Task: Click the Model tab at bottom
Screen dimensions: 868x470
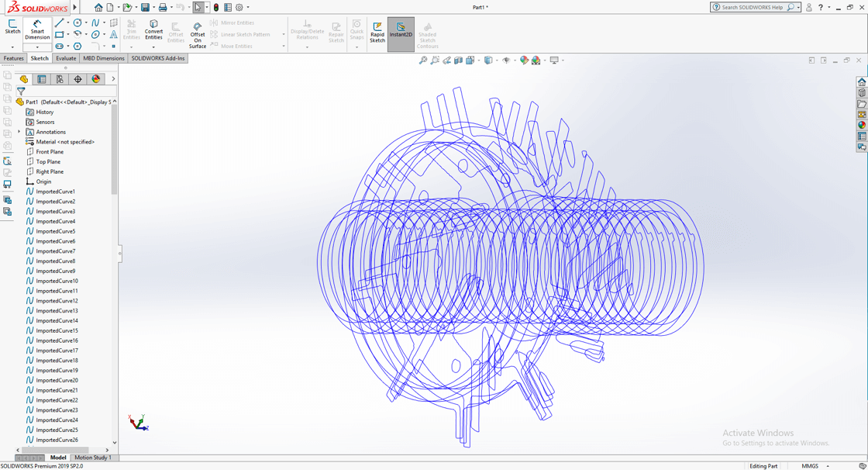Action: pos(58,458)
